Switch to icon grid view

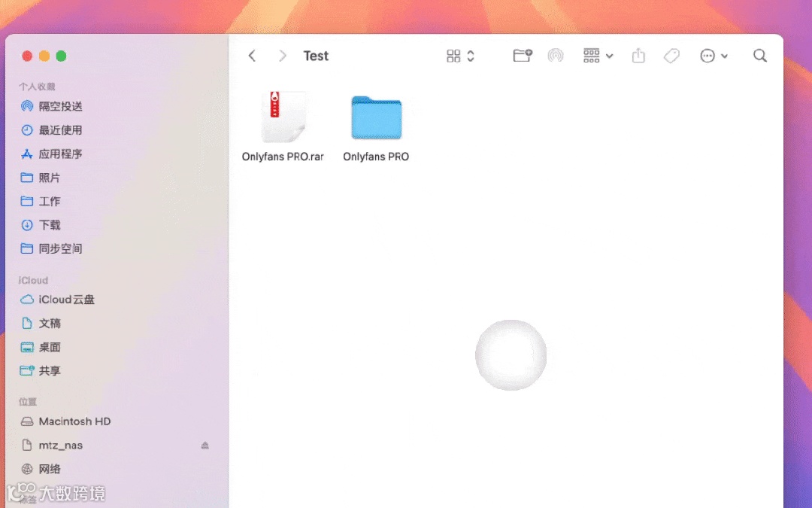click(x=453, y=56)
